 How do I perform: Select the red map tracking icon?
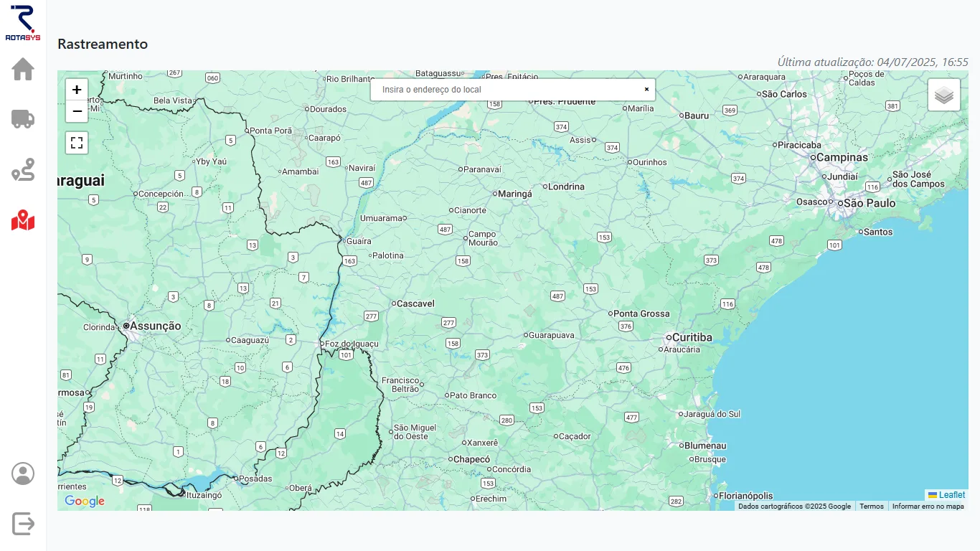23,220
